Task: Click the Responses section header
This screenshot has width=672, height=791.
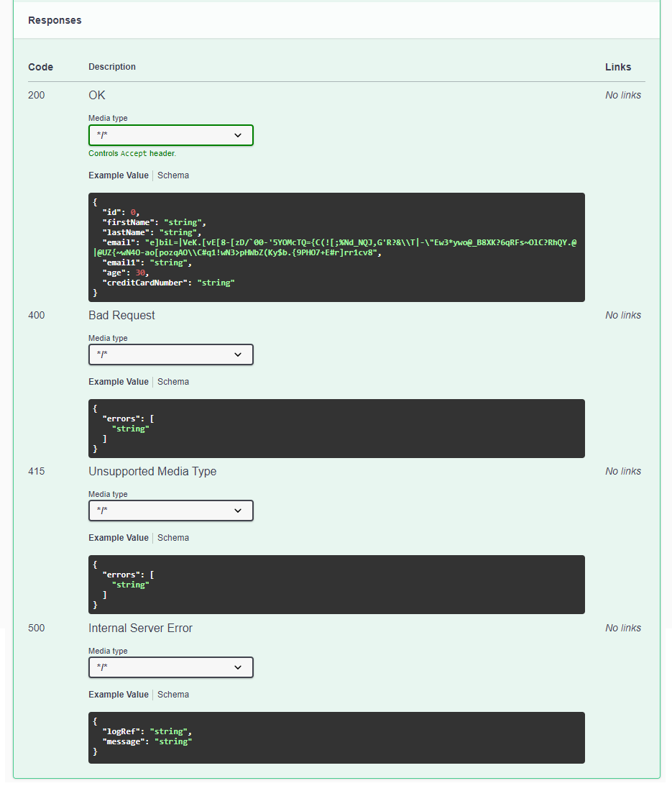Action: tap(55, 20)
